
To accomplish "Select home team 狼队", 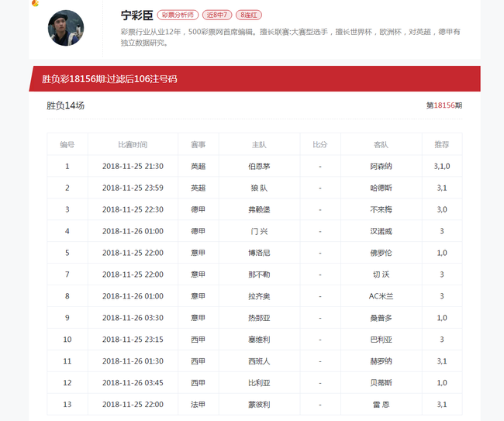I will (x=259, y=188).
